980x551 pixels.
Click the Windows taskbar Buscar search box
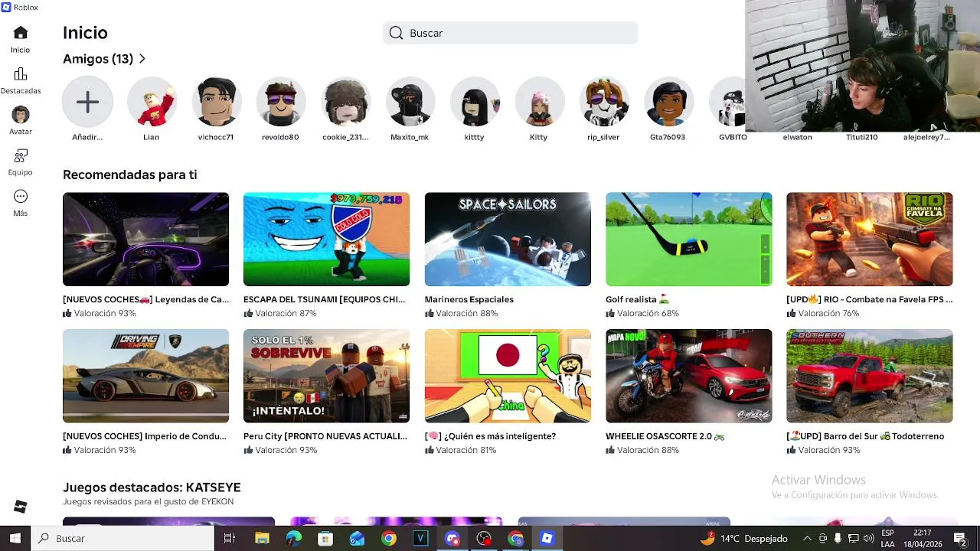(x=123, y=538)
